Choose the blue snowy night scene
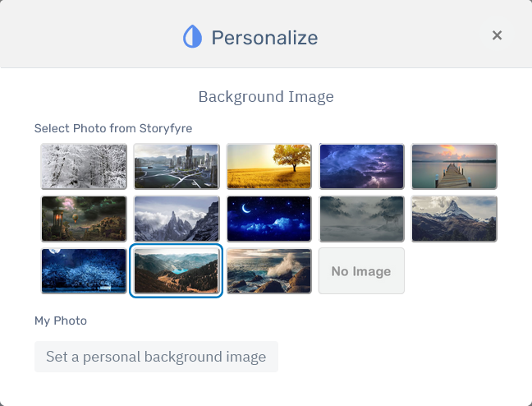The width and height of the screenshot is (532, 406). coord(84,271)
